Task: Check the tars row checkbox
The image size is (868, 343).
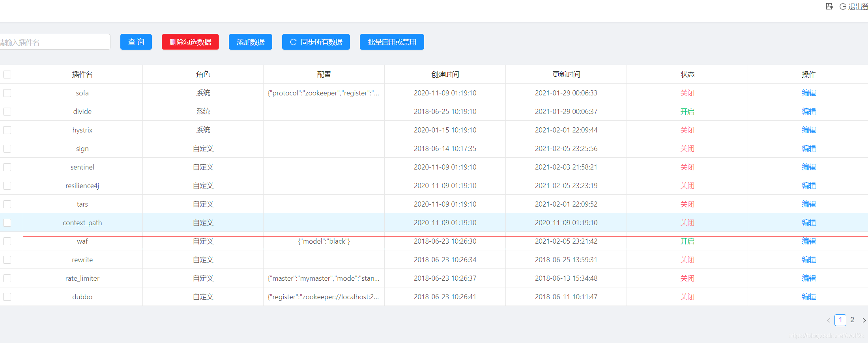Action: [7, 204]
